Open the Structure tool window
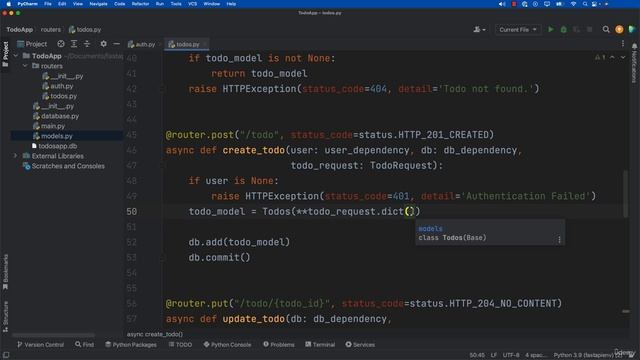 pos(5,316)
